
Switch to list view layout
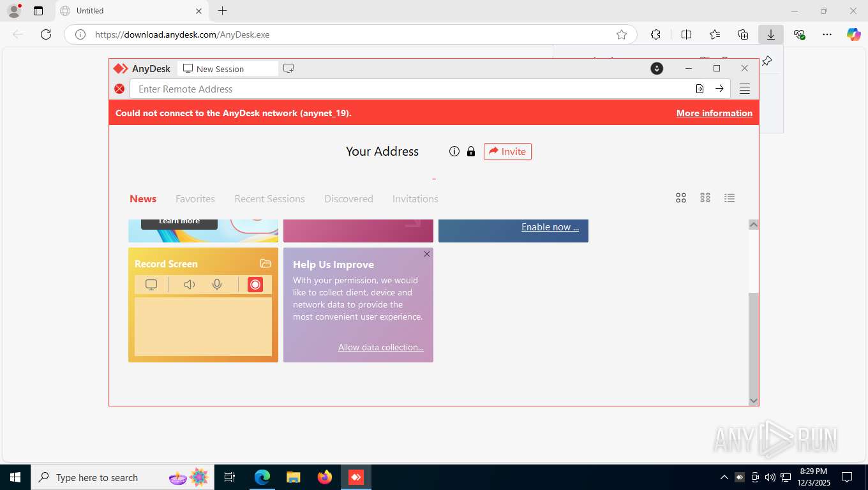click(x=730, y=198)
